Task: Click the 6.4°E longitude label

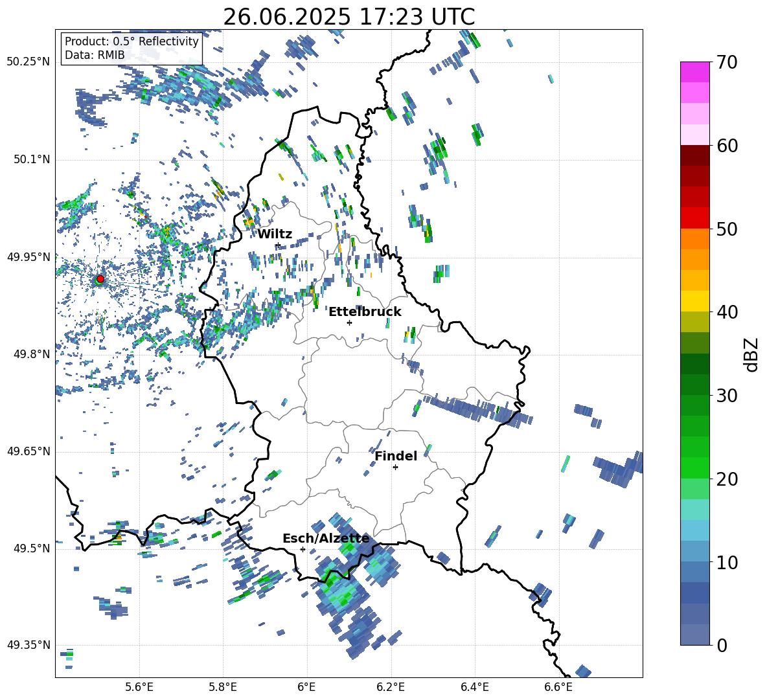Action: click(474, 687)
